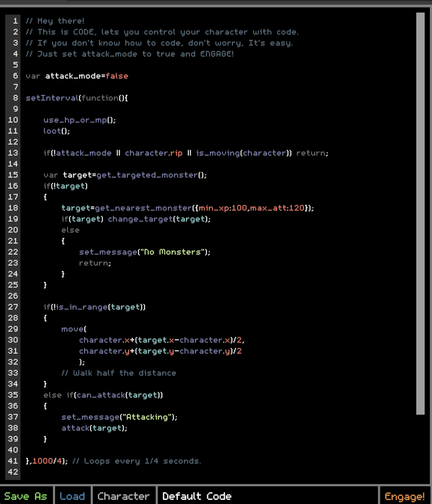Click the comment mentioning ENGAGE! on line 4
The image size is (432, 504).
(x=129, y=54)
